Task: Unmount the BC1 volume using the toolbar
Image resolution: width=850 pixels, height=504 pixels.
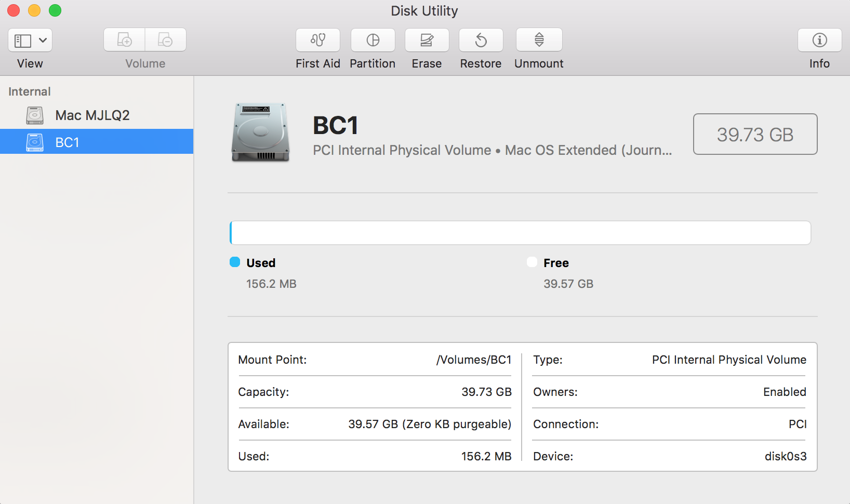Action: (x=539, y=40)
